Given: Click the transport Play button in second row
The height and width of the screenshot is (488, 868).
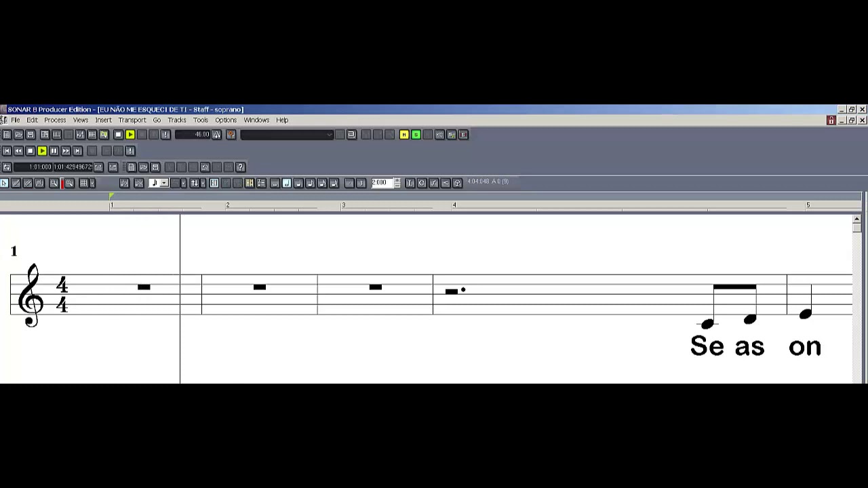Looking at the screenshot, I should click(42, 150).
